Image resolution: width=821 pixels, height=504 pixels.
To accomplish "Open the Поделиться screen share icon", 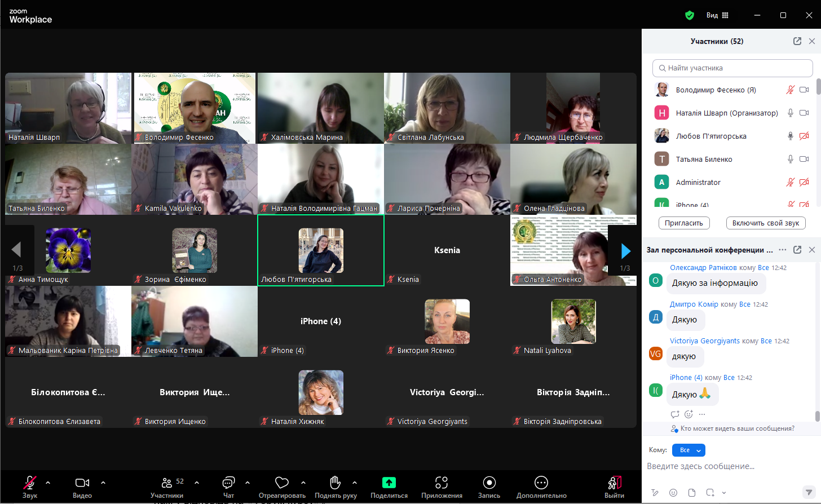I will [x=389, y=483].
